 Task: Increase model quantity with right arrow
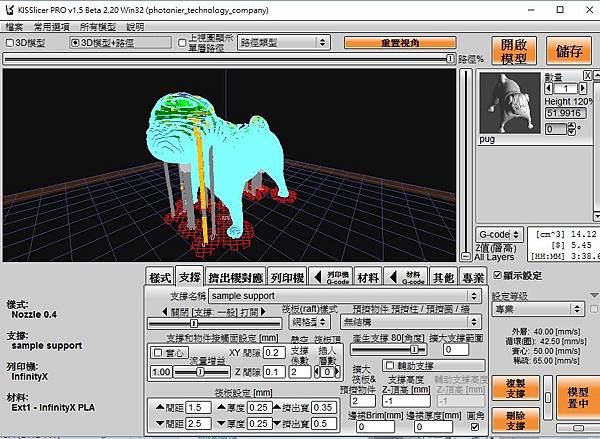coord(582,88)
